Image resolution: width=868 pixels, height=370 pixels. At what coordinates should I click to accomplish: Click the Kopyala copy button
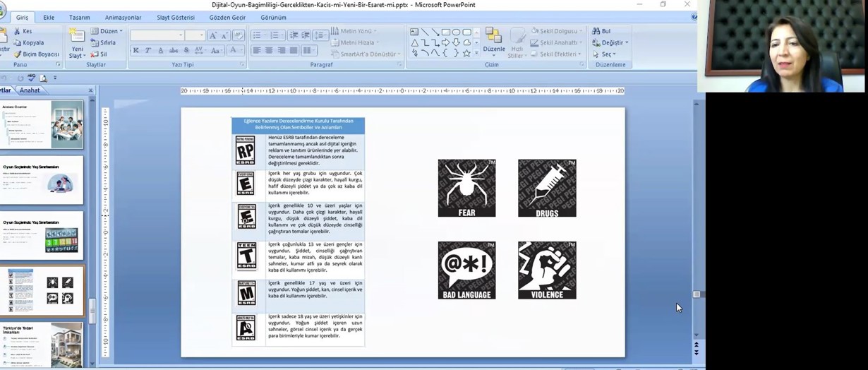(28, 42)
